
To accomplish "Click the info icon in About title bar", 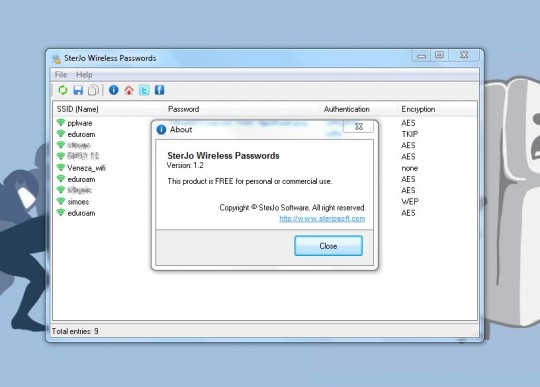I will click(161, 129).
